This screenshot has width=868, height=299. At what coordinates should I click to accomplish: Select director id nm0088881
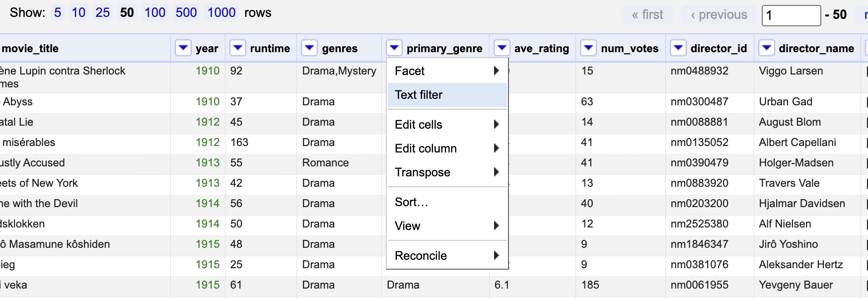(699, 122)
